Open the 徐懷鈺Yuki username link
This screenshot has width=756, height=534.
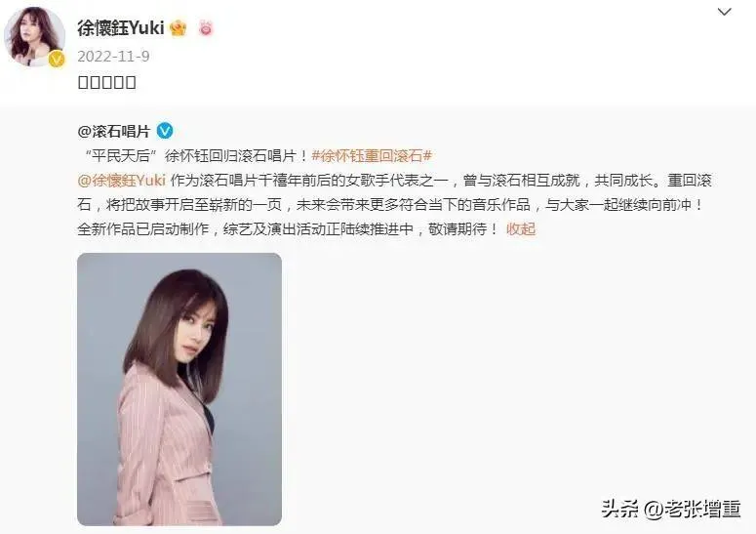[121, 28]
